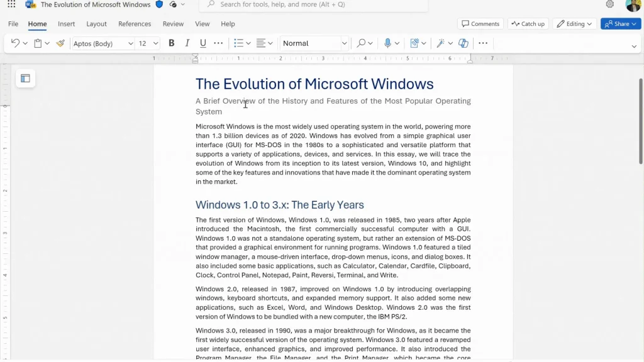Click the vertical document scrollbar
This screenshot has height=362, width=644.
point(640,119)
